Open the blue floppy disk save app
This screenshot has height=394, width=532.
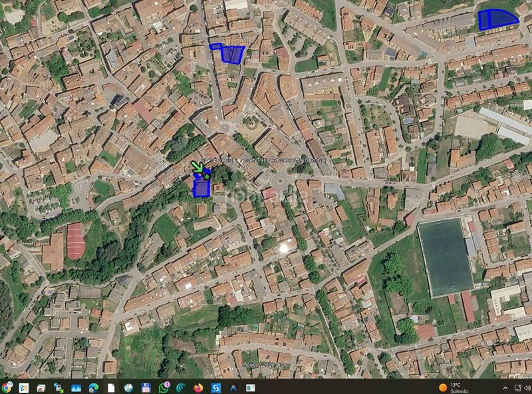(146, 387)
